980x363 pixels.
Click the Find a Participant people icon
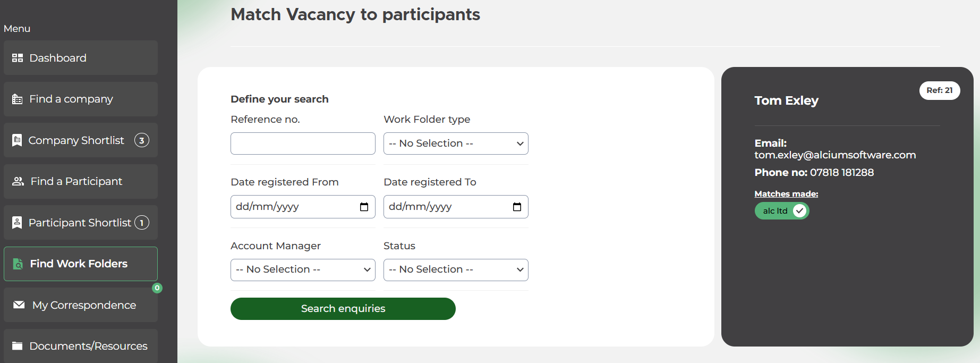[18, 181]
